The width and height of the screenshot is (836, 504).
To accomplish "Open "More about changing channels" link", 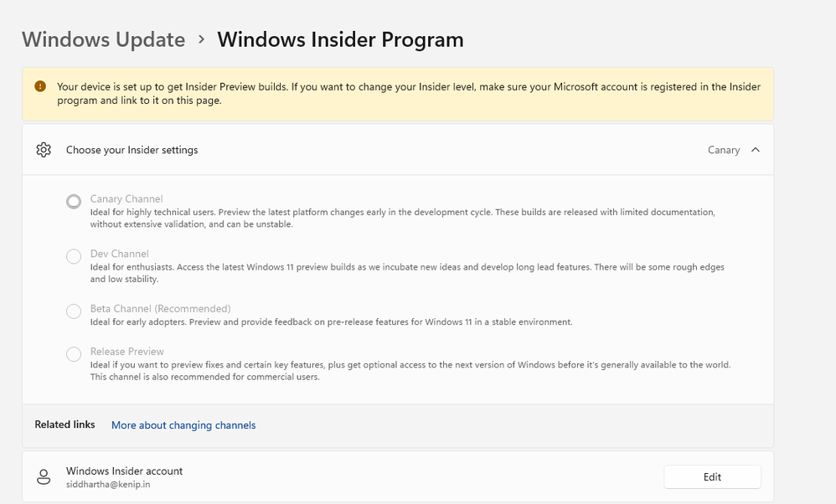I will coord(183,425).
